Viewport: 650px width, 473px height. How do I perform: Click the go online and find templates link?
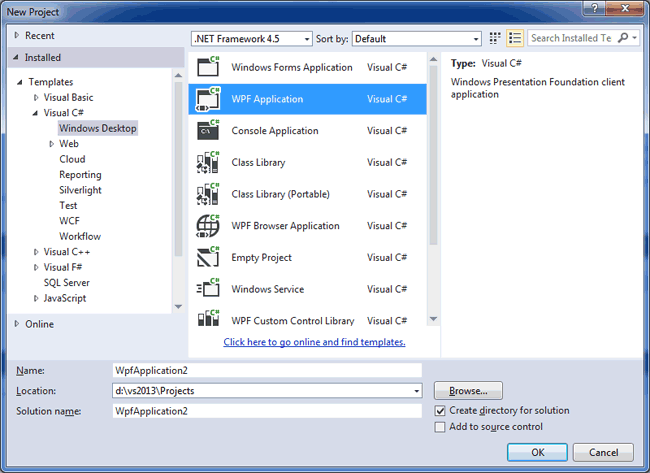coord(314,342)
